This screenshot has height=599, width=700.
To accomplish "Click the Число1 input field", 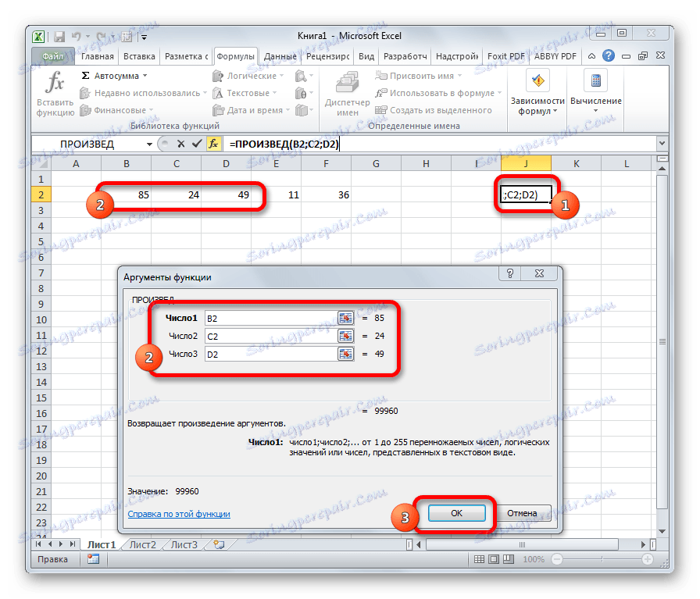I will pyautogui.click(x=271, y=319).
